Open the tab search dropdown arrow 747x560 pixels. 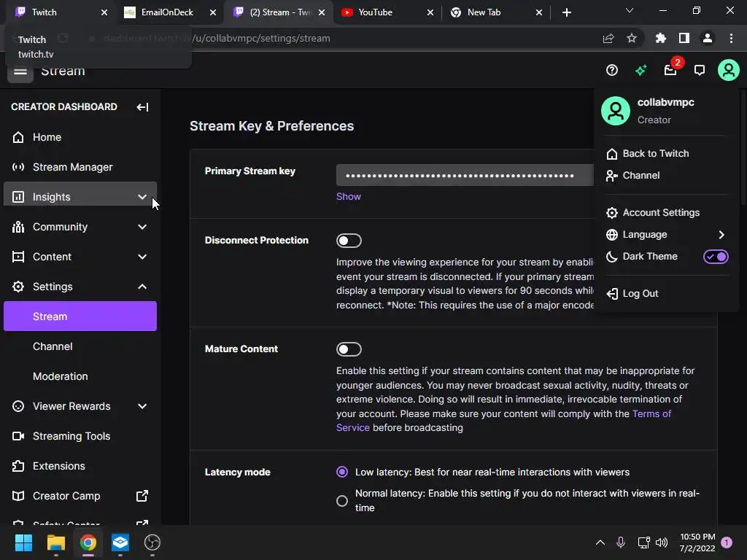(x=630, y=10)
